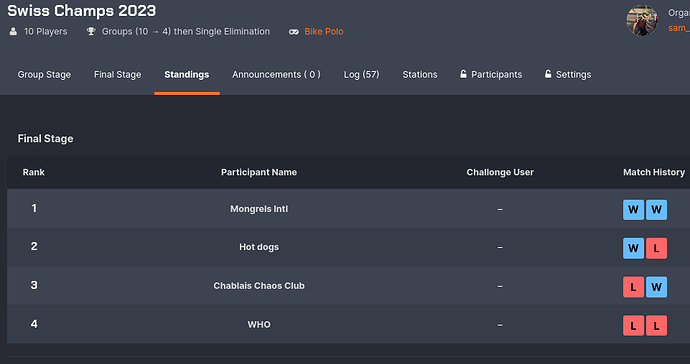Open the Group Stage tab
The width and height of the screenshot is (690, 364).
[44, 75]
